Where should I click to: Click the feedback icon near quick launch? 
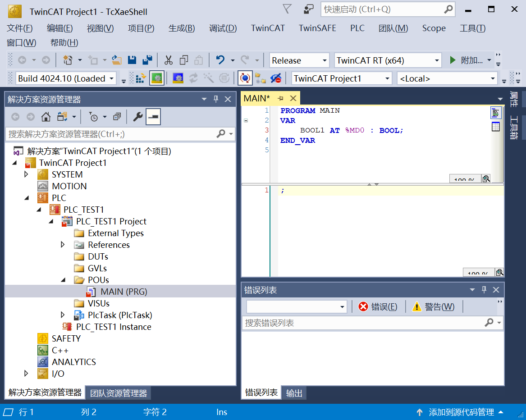308,9
